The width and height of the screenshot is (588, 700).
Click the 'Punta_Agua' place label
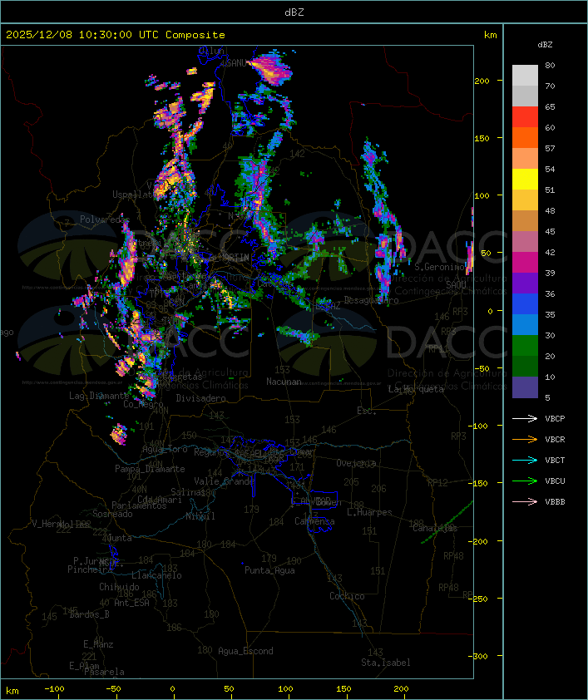(x=269, y=570)
